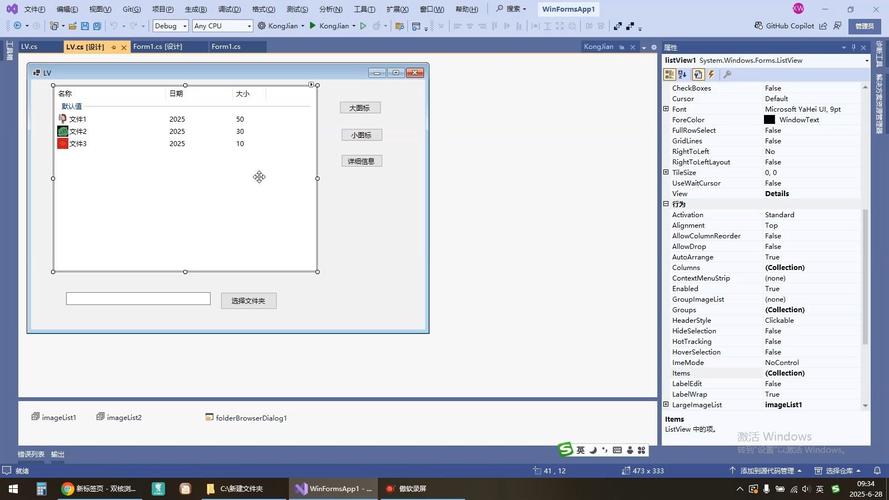Show events via the lightning bolt icon
Image resolution: width=889 pixels, height=500 pixels.
pyautogui.click(x=712, y=74)
